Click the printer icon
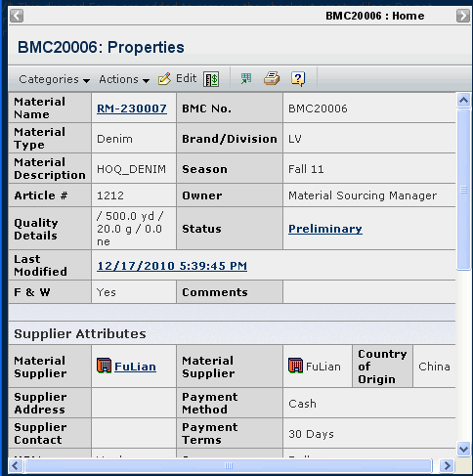This screenshot has width=473, height=476. [272, 78]
